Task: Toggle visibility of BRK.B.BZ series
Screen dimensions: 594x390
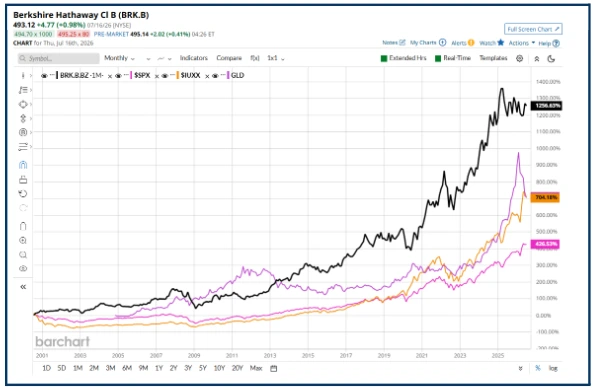Action: pyautogui.click(x=44, y=76)
